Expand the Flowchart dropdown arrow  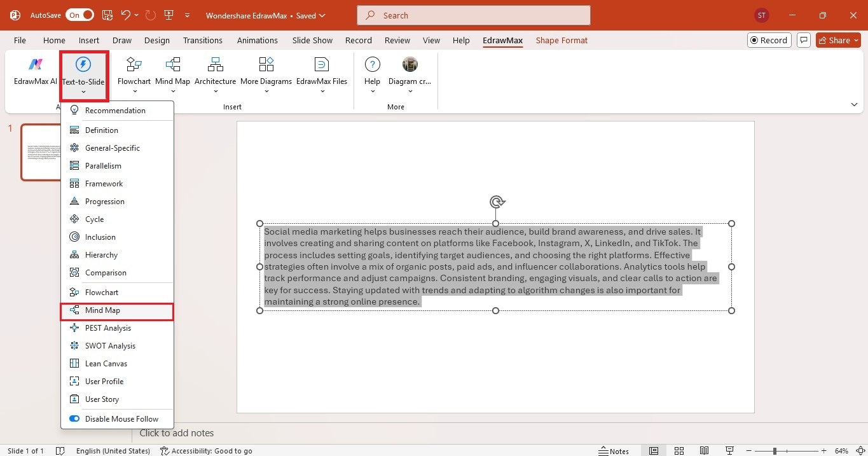tap(134, 92)
